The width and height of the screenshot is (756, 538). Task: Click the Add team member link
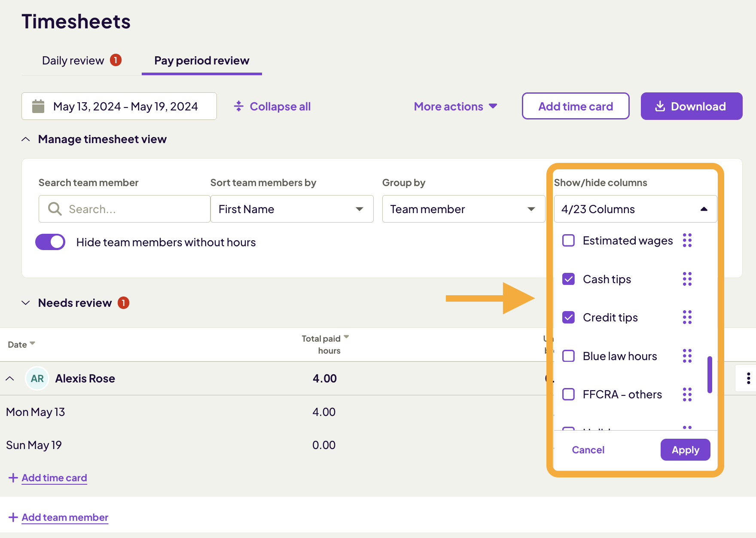click(64, 517)
